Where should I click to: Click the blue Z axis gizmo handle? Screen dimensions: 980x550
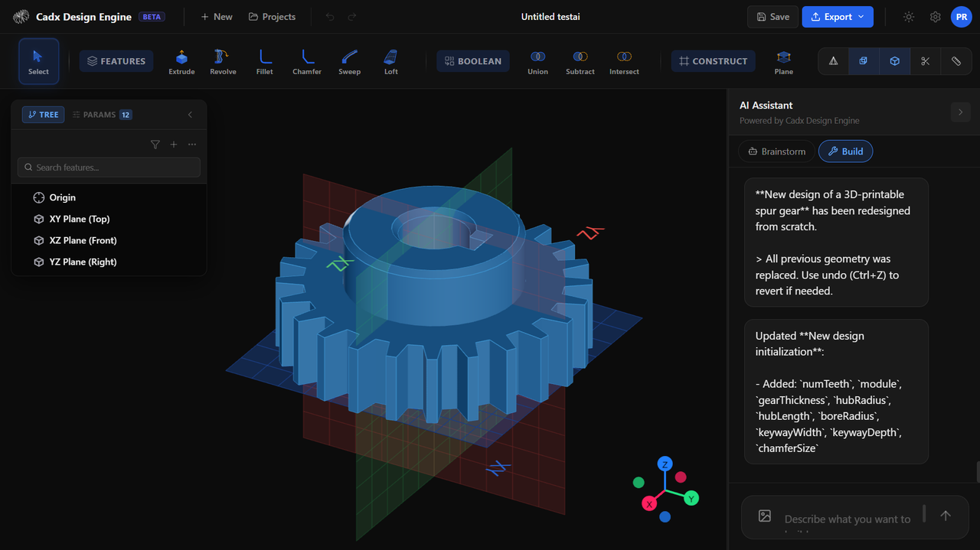click(665, 464)
